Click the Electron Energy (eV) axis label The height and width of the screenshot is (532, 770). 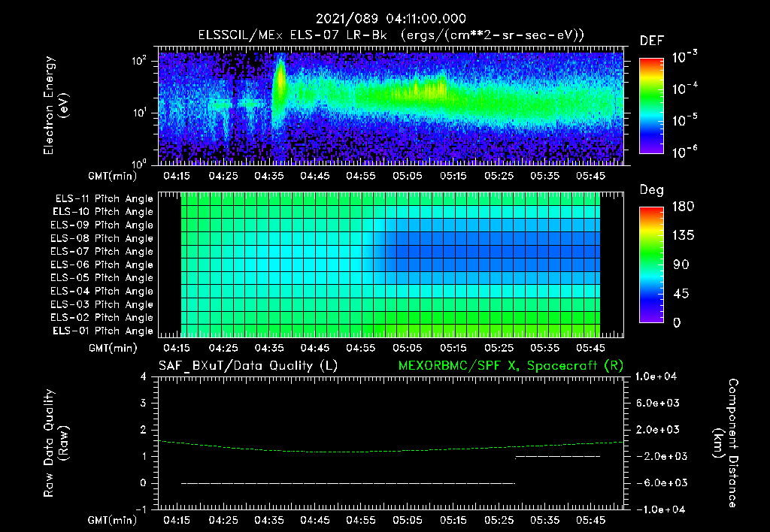coord(56,105)
